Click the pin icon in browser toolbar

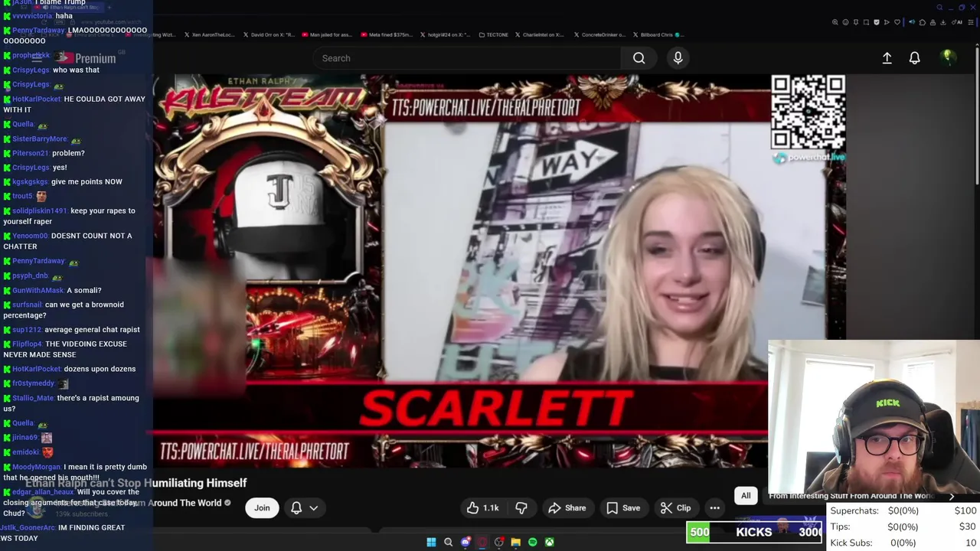[x=856, y=22]
